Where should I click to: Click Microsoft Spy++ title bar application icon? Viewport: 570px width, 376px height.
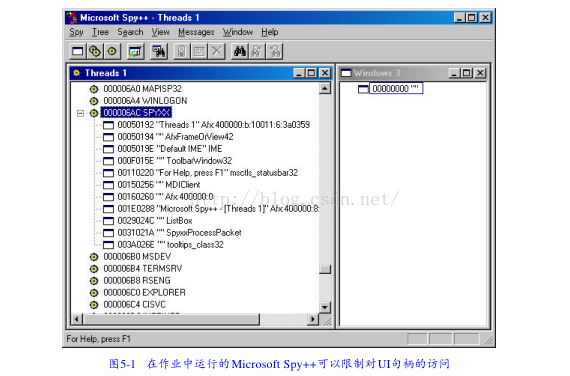click(72, 18)
